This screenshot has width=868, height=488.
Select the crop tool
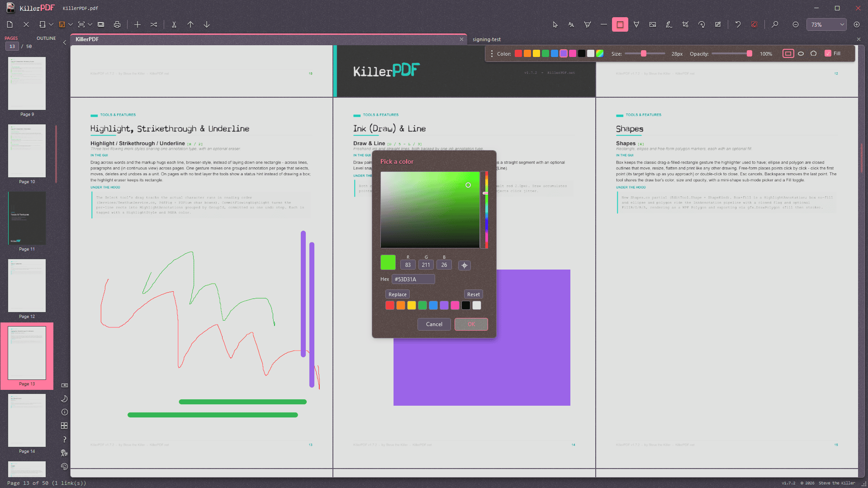coord(685,24)
